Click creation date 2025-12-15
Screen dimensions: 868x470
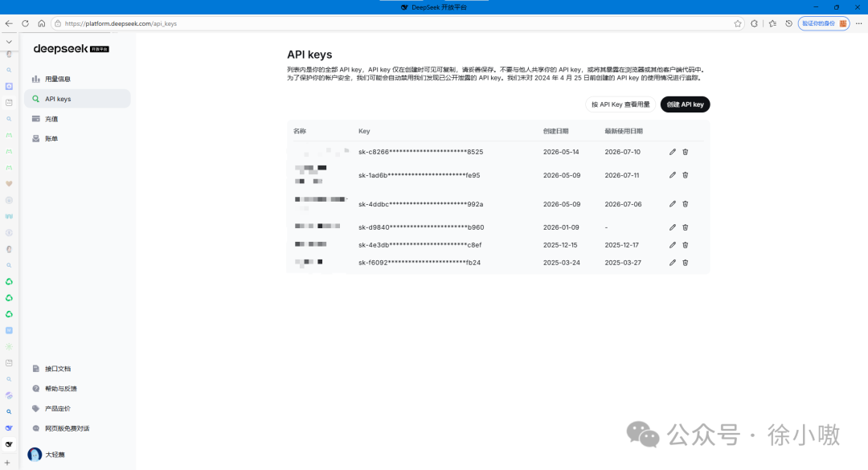pos(560,245)
